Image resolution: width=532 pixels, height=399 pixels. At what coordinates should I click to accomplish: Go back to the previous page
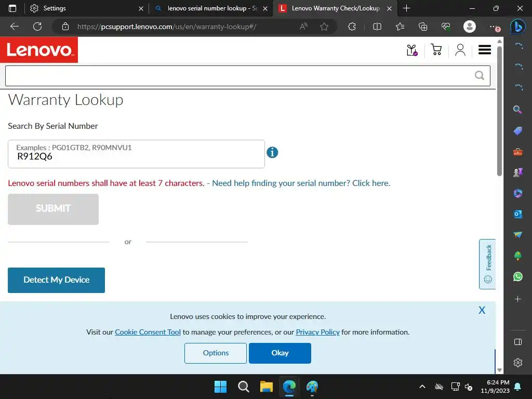click(15, 26)
